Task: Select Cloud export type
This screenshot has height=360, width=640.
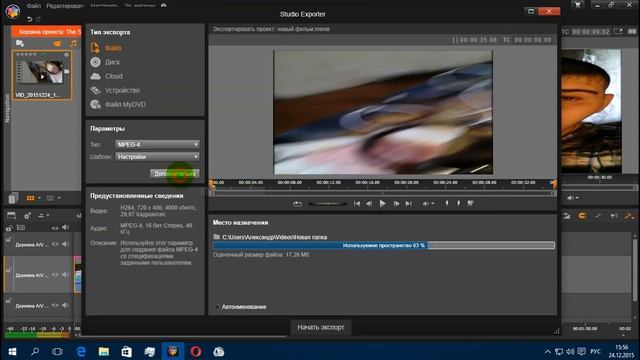Action: pyautogui.click(x=107, y=76)
